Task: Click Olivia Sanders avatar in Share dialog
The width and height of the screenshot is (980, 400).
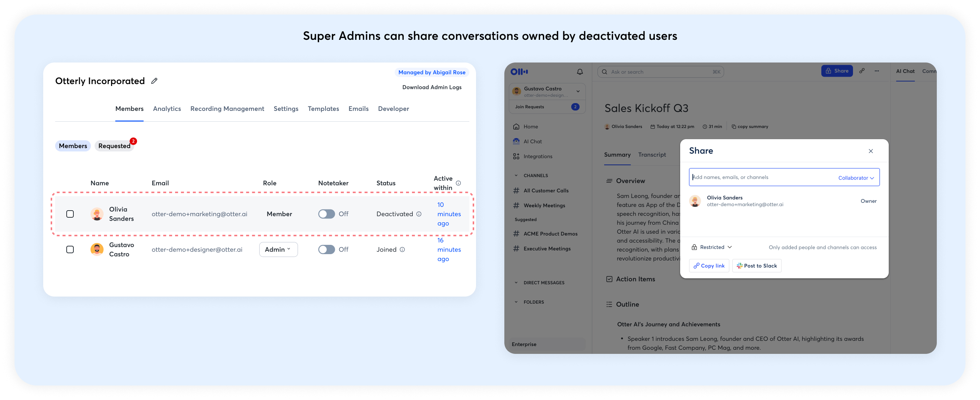Action: coord(695,201)
